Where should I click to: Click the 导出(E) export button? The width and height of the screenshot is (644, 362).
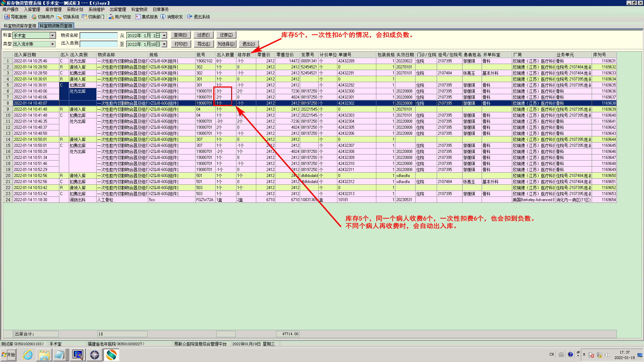[x=204, y=44]
